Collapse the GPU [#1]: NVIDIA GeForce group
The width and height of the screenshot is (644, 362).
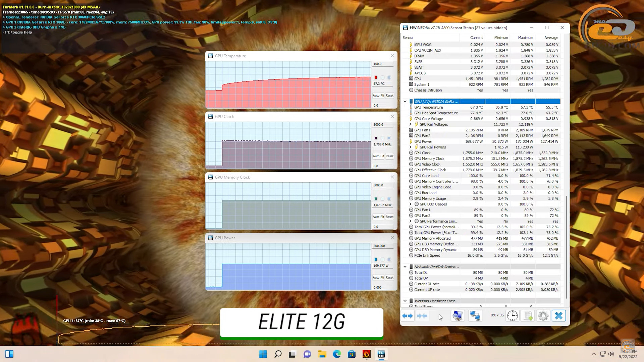tap(405, 102)
